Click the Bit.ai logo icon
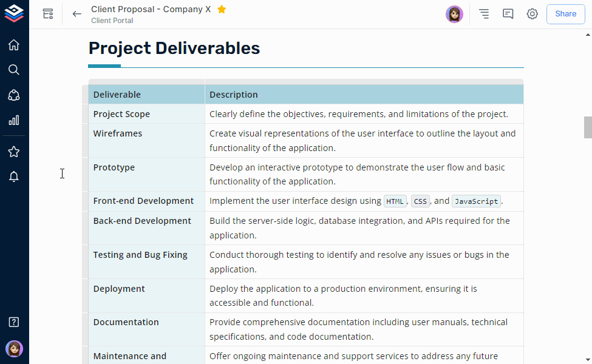592x364 pixels. coord(14,13)
